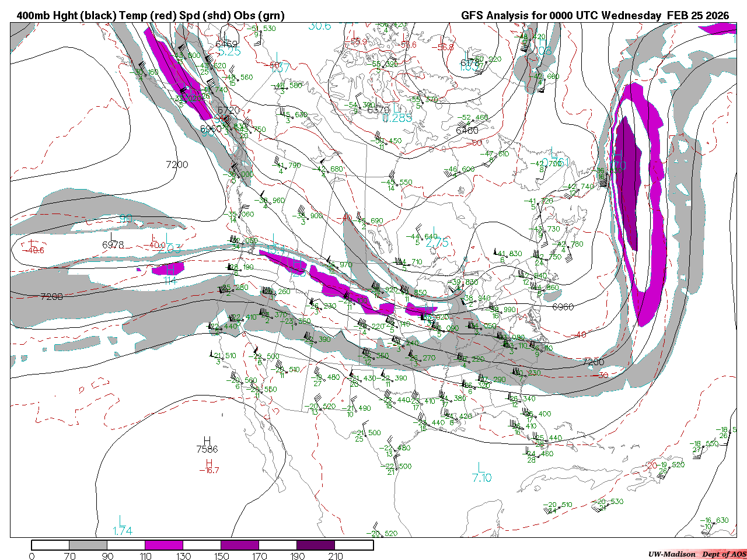Select the purple 150-170 legend swatch
This screenshot has width=747, height=560.
[x=240, y=545]
